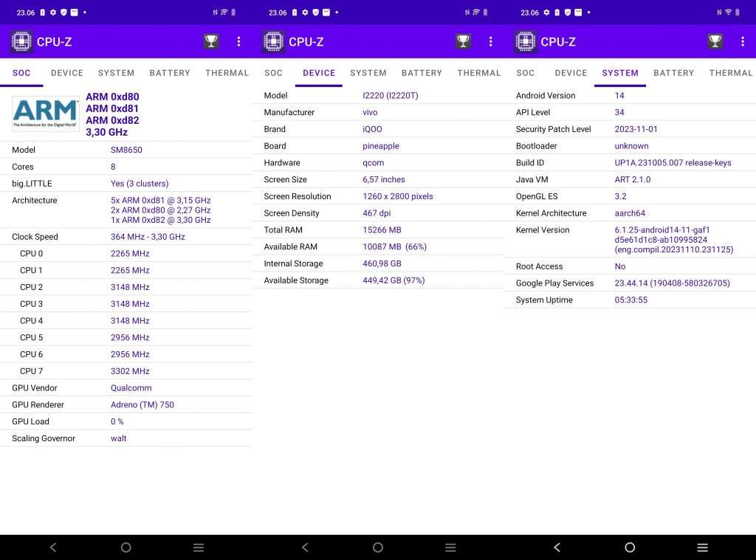The image size is (756, 560).
Task: Tap the trophy icon in the DEVICE screen
Action: click(463, 41)
